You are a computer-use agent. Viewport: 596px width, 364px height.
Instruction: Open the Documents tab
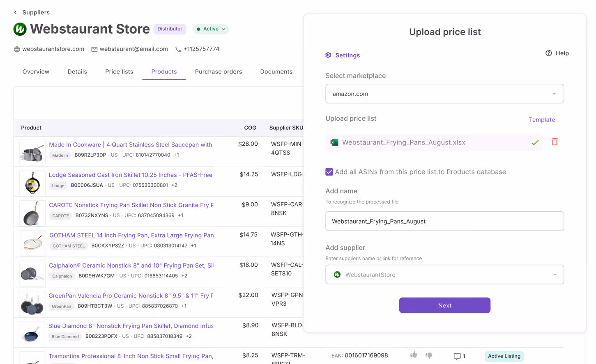point(276,71)
